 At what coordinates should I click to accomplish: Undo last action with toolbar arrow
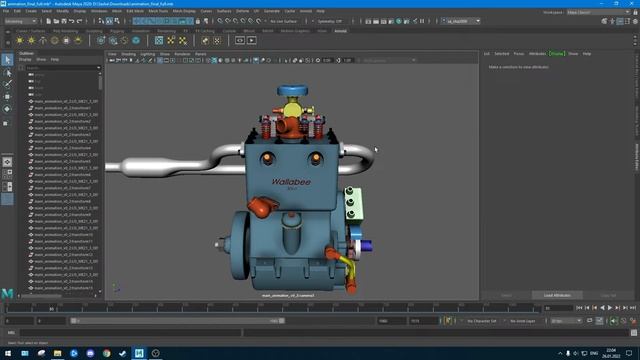tap(72, 21)
